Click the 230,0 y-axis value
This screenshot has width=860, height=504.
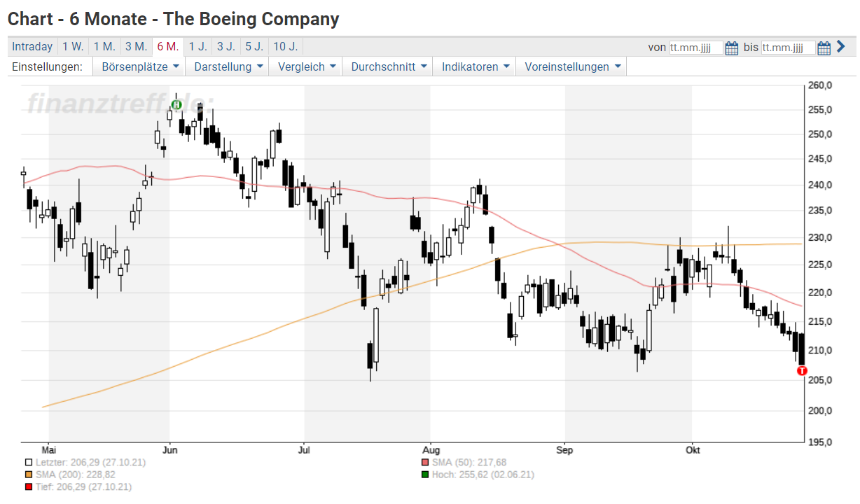pos(820,238)
